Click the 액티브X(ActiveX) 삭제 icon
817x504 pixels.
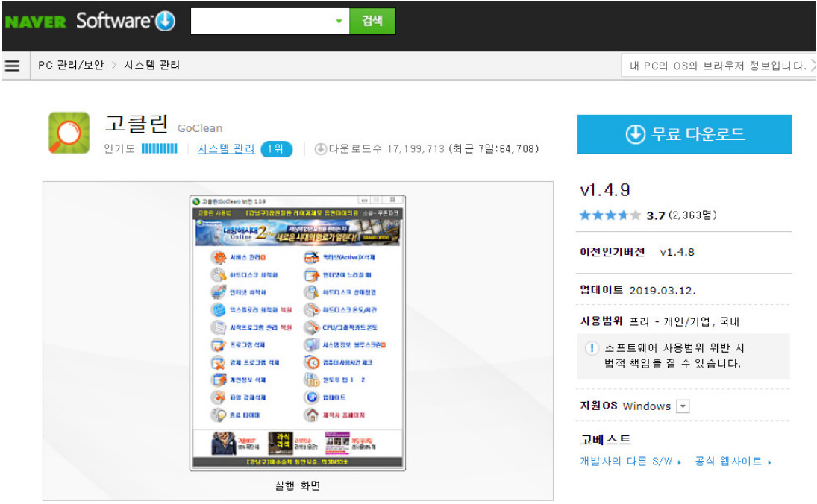click(x=310, y=256)
